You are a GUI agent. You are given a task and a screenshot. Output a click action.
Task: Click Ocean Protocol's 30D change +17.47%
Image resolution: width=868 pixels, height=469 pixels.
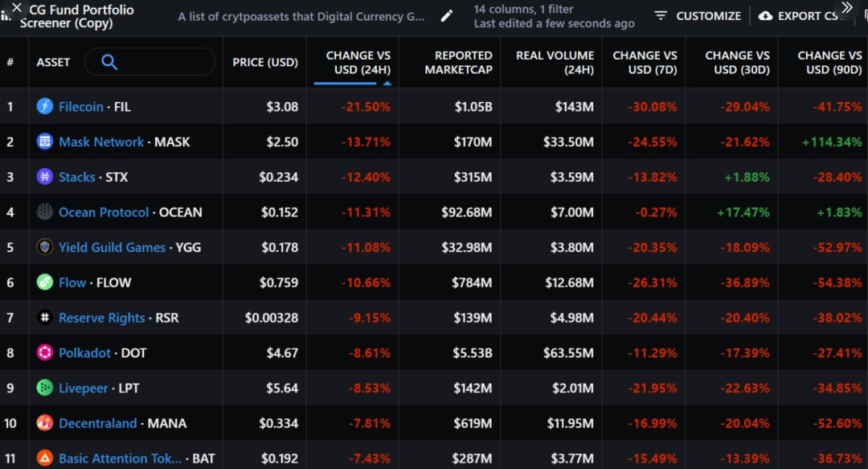743,212
